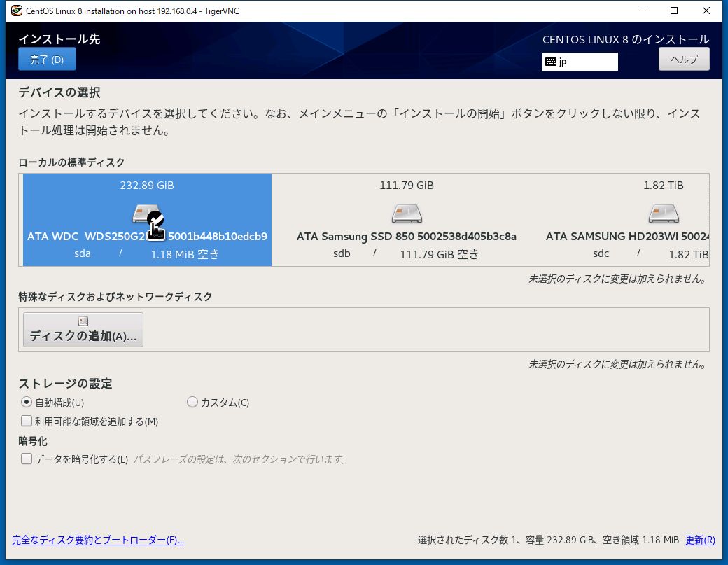Click the デバイスの選択 heading
This screenshot has width=728, height=565.
[x=59, y=92]
